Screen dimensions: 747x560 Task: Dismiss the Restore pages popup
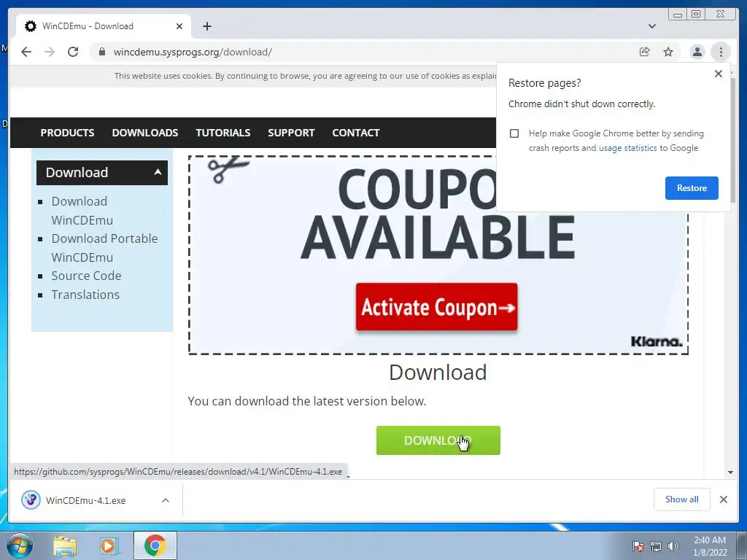(719, 74)
